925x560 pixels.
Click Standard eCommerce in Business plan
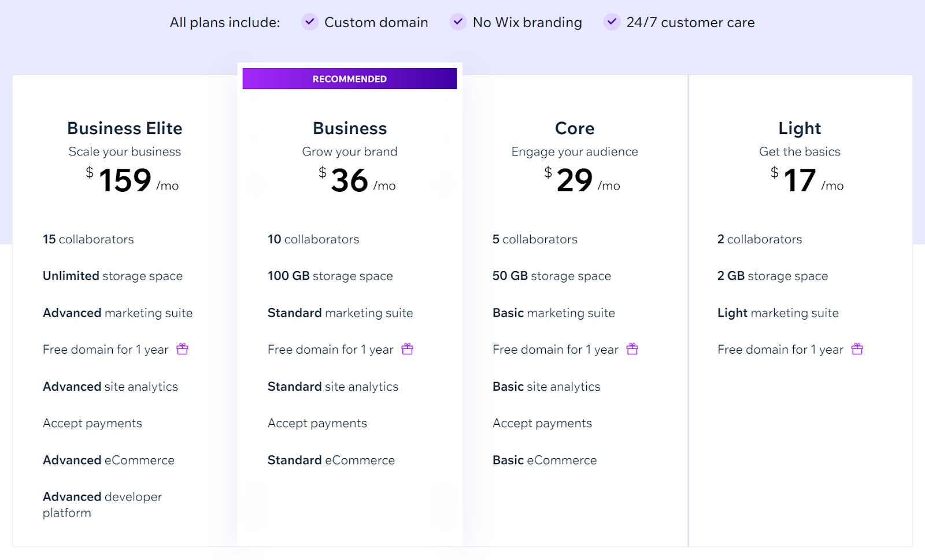(331, 460)
